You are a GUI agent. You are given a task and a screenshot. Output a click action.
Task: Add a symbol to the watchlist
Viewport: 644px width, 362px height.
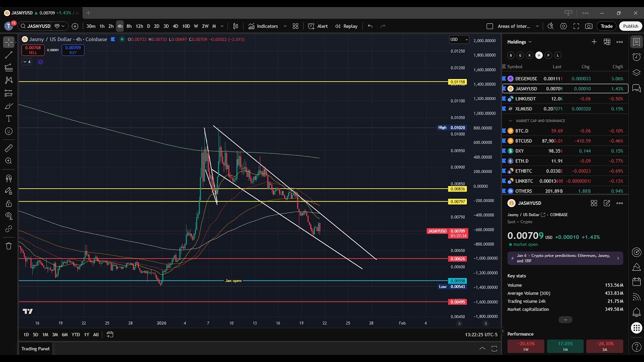(x=594, y=42)
